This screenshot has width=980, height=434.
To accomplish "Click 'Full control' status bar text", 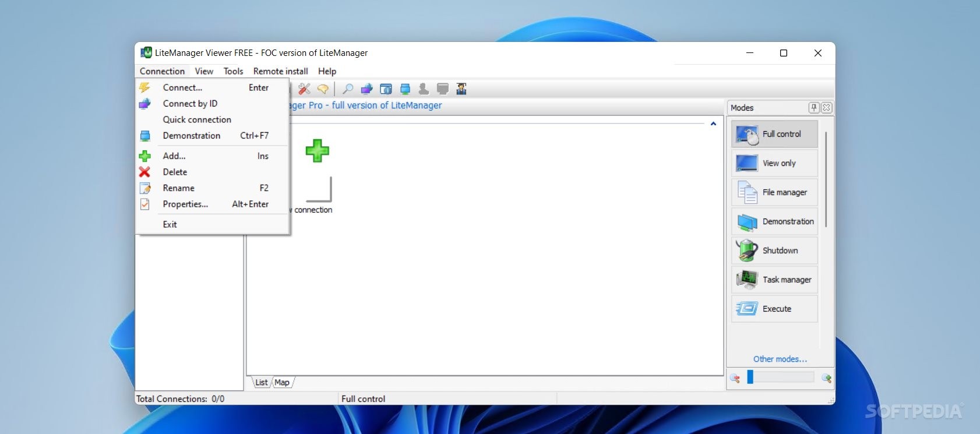I will tap(364, 399).
